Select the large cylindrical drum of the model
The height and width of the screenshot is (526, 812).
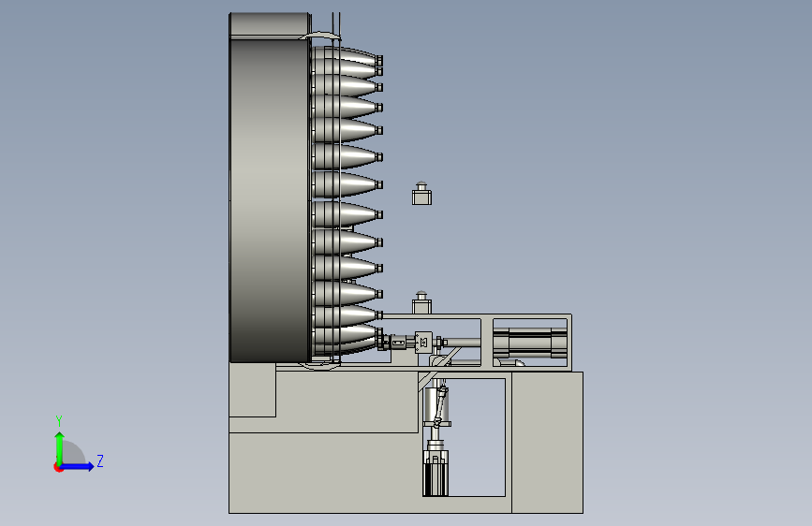coord(270,199)
